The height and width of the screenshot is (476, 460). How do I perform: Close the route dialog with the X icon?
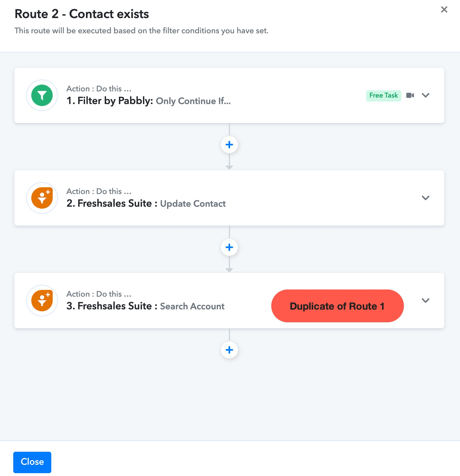coord(444,10)
